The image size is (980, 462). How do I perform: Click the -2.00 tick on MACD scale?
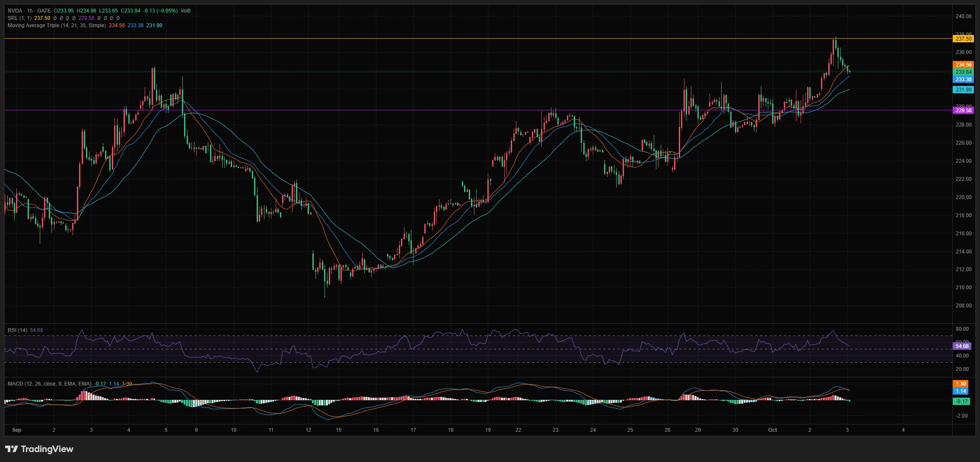[x=961, y=416]
